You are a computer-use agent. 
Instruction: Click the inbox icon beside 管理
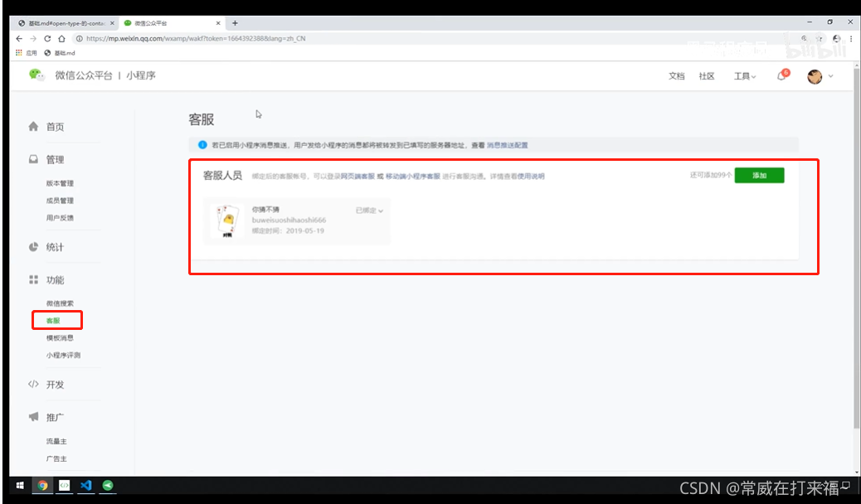(x=33, y=159)
